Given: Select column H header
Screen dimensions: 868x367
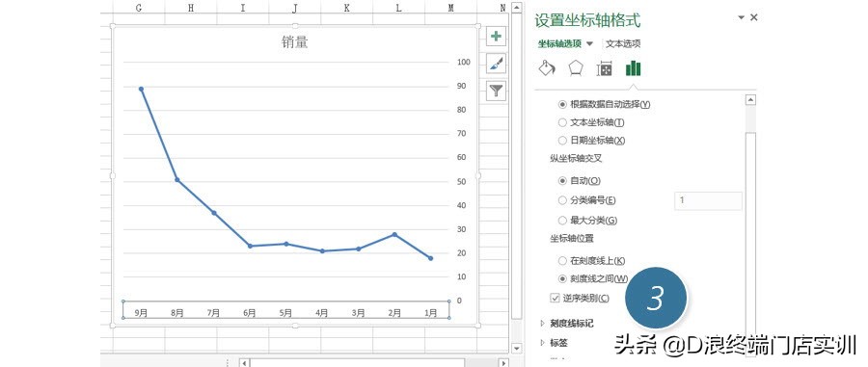Looking at the screenshot, I should [190, 7].
